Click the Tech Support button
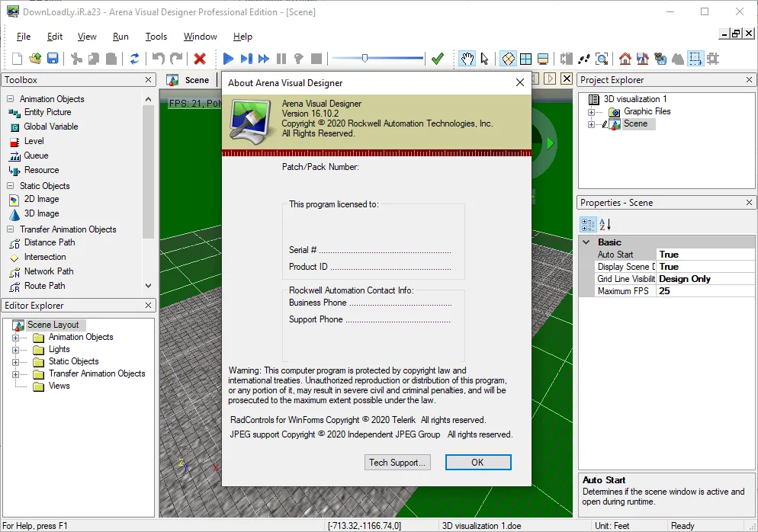The image size is (758, 532). click(x=397, y=463)
